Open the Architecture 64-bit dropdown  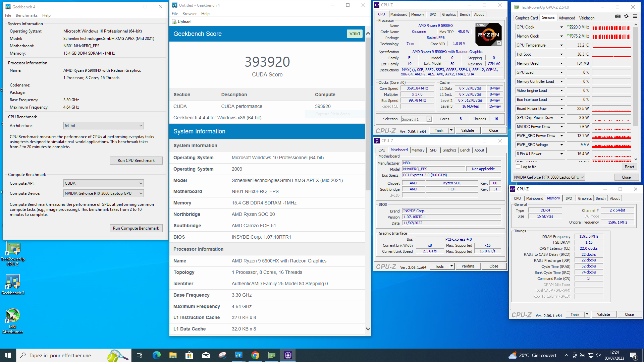104,126
